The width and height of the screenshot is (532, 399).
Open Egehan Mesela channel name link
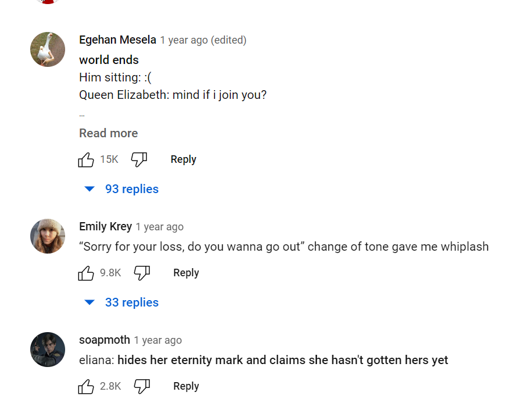(117, 40)
